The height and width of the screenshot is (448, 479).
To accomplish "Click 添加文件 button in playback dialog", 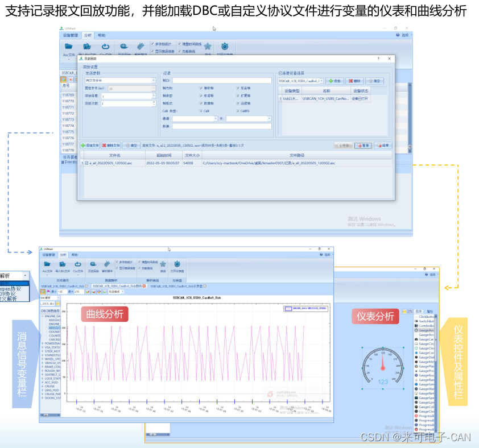I will pyautogui.click(x=90, y=146).
